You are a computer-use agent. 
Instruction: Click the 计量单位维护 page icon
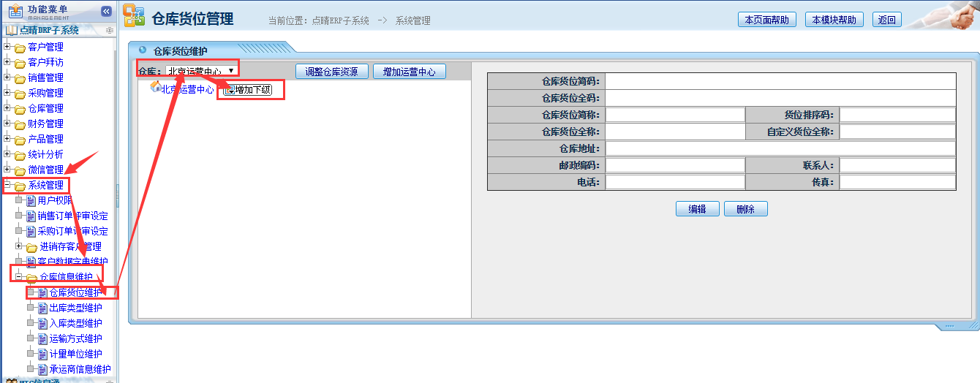(42, 354)
